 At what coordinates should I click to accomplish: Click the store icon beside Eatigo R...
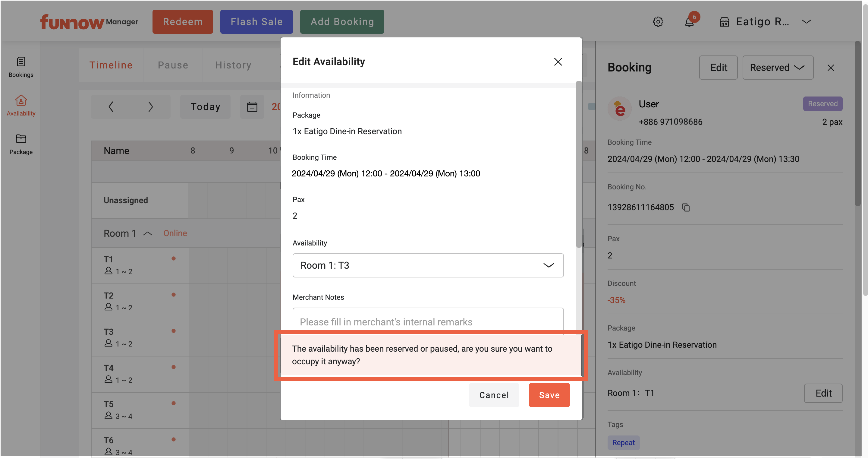point(724,22)
